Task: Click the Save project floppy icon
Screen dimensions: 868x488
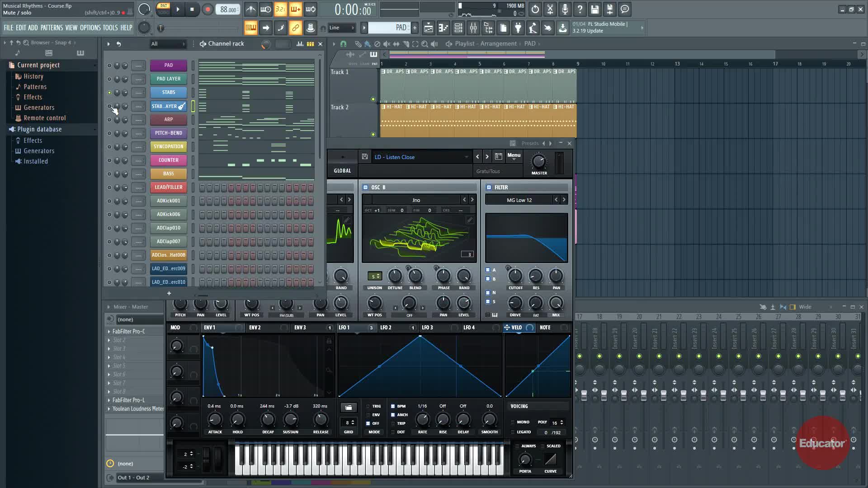Action: pyautogui.click(x=594, y=9)
